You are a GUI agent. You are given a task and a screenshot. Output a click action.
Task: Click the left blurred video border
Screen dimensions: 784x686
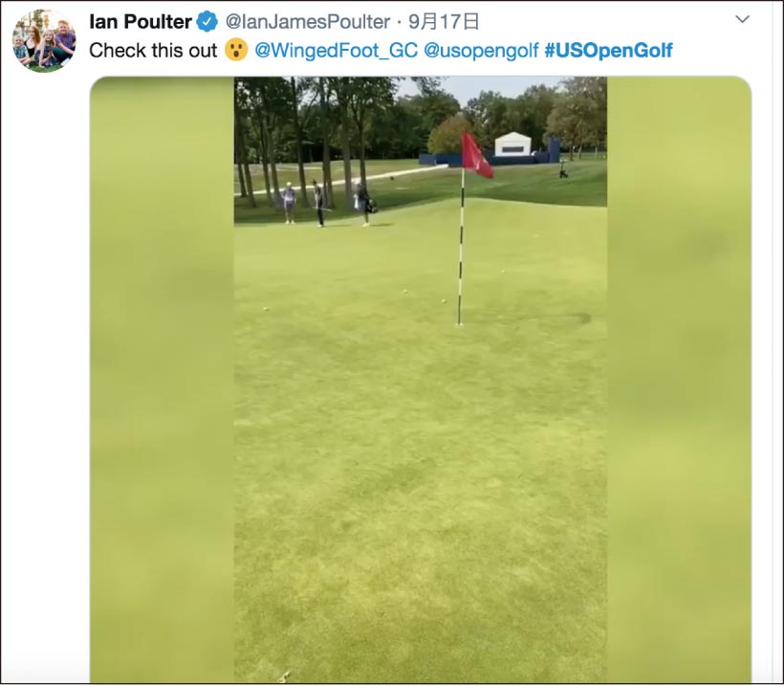pos(162,379)
